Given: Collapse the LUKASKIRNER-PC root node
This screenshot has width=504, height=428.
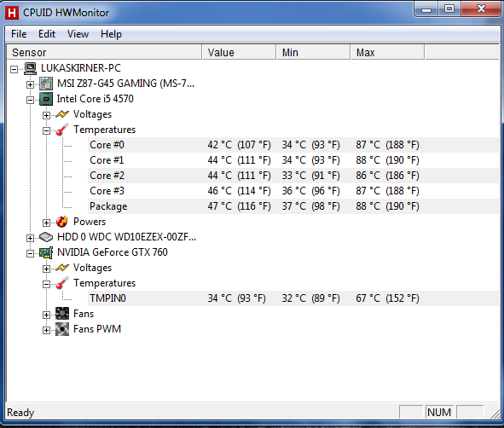Looking at the screenshot, I should point(14,69).
